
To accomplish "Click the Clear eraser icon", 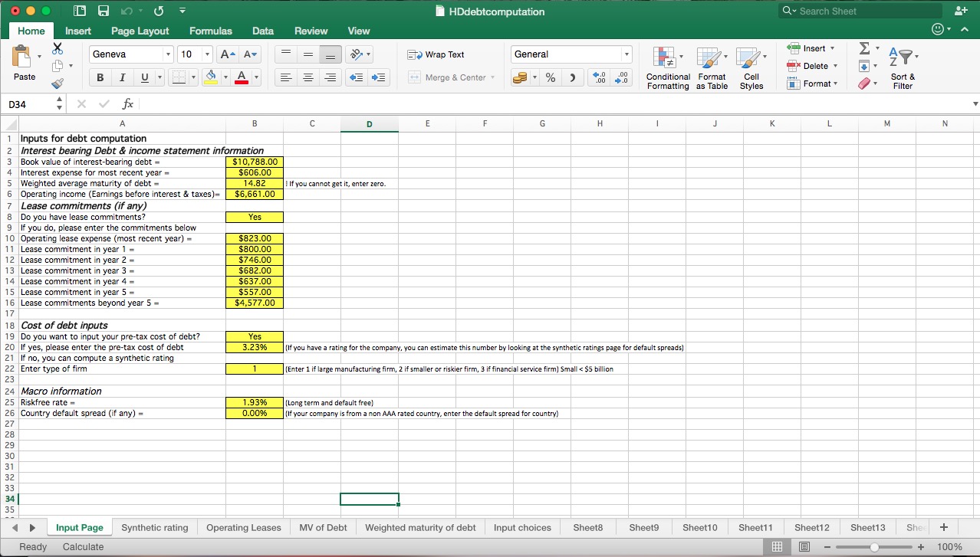I will [x=865, y=84].
